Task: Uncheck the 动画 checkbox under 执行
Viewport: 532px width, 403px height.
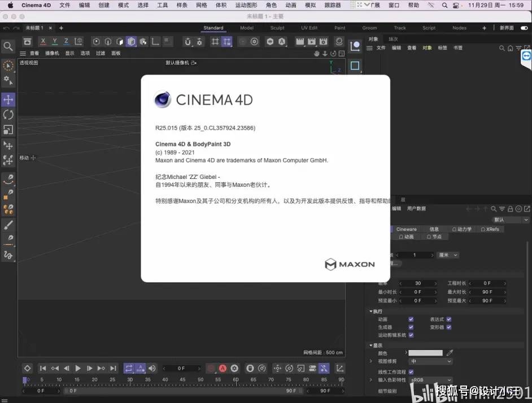Action: pyautogui.click(x=411, y=319)
